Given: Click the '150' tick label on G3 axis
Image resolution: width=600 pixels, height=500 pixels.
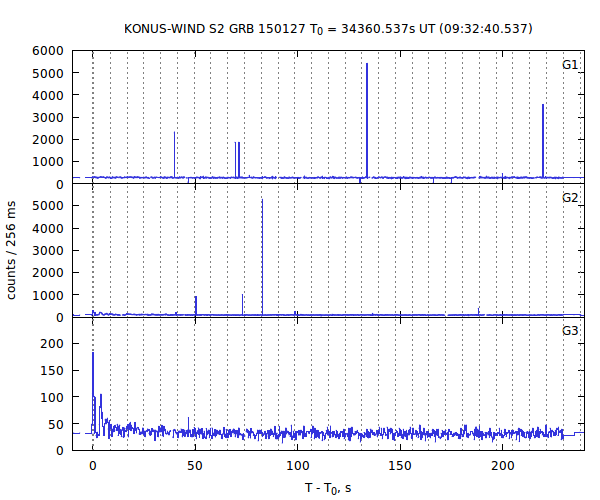Looking at the screenshot, I should [52, 371].
